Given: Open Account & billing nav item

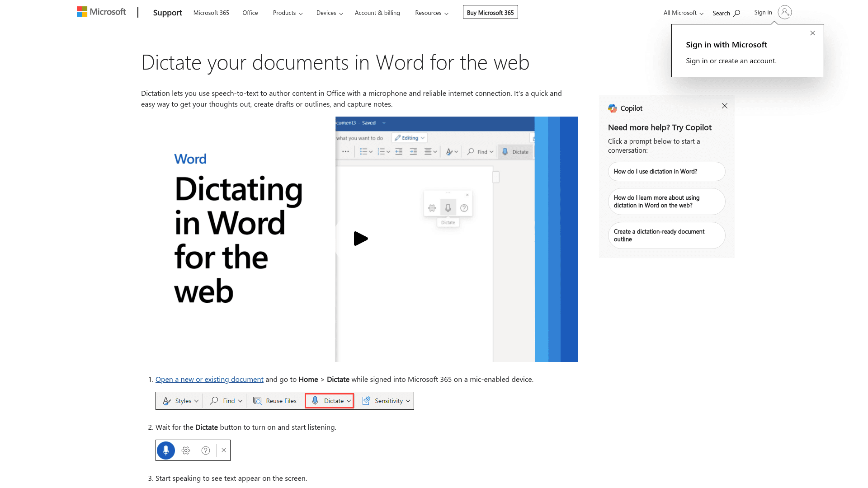Looking at the screenshot, I should [377, 13].
